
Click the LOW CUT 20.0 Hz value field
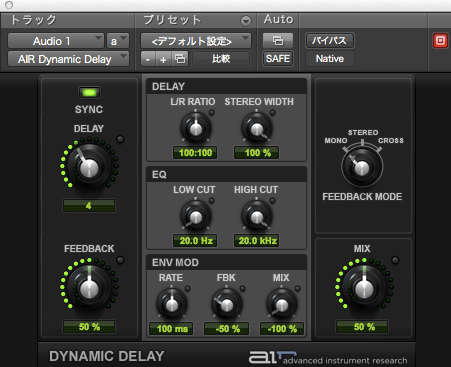(195, 241)
